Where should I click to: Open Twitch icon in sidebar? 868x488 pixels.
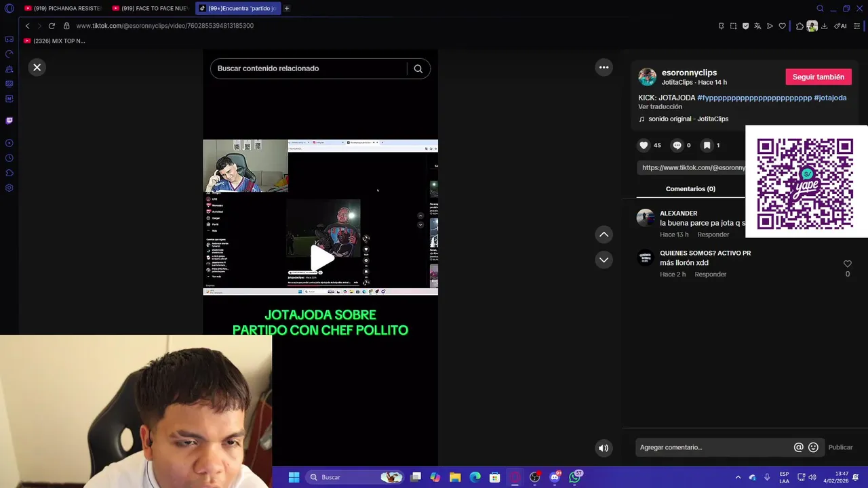pyautogui.click(x=9, y=121)
